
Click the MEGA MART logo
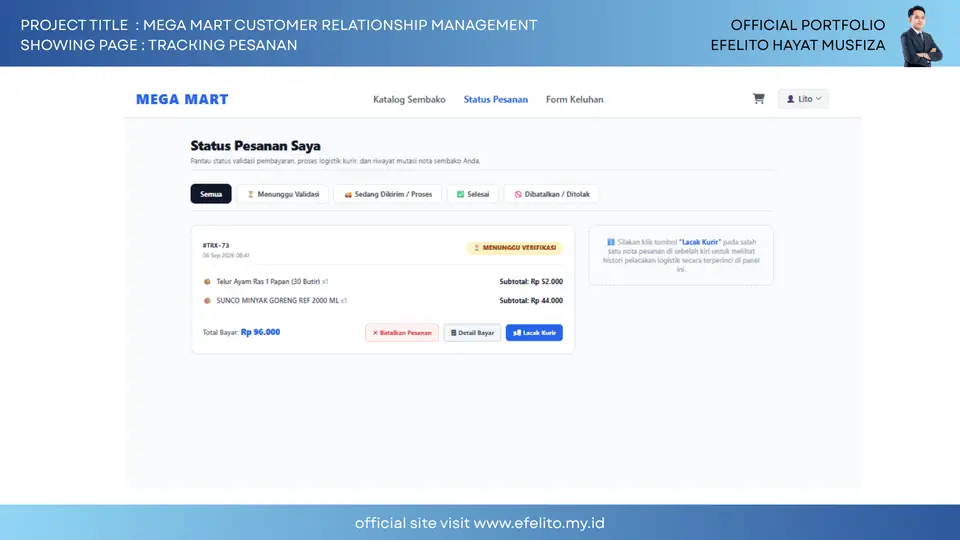click(182, 99)
